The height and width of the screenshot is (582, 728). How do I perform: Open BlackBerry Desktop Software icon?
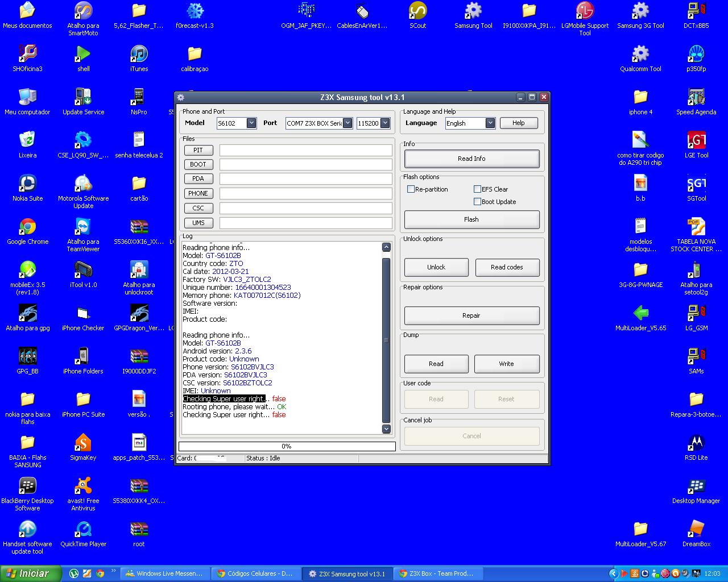pos(27,494)
